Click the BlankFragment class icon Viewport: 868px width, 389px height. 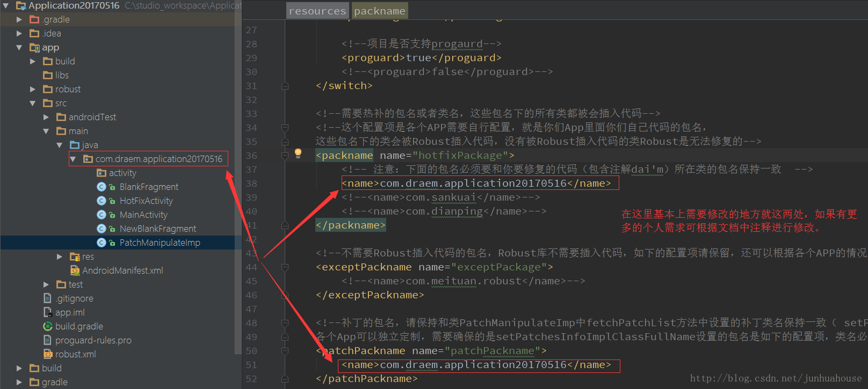point(102,187)
